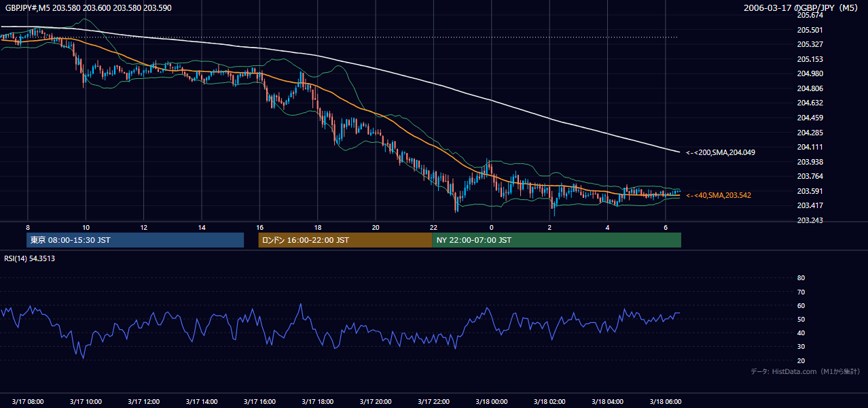The height and width of the screenshot is (408, 868).
Task: Click the RSI 20 level label
Action: [801, 361]
